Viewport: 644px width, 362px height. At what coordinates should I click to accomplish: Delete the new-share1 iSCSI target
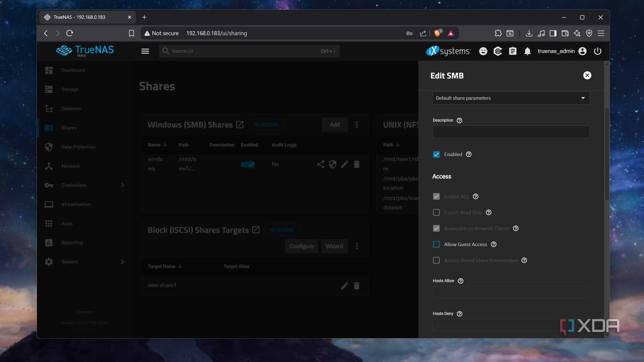pyautogui.click(x=356, y=286)
